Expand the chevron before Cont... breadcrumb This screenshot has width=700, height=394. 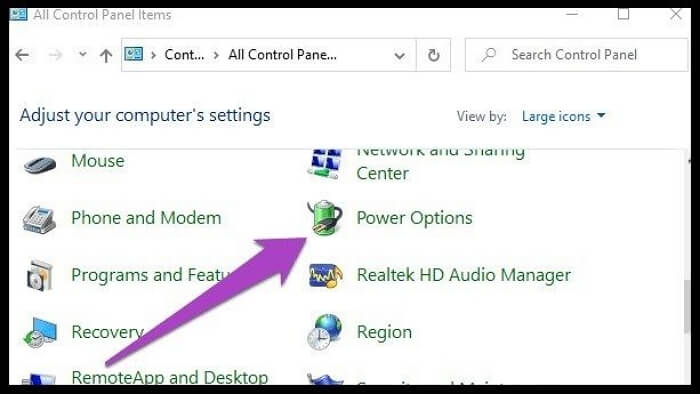click(x=153, y=55)
